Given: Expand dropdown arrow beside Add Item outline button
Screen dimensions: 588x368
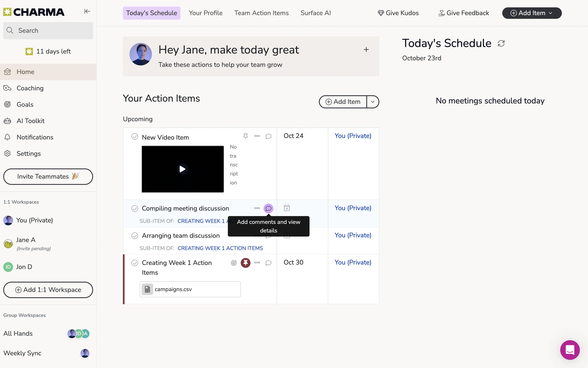Looking at the screenshot, I should pos(373,102).
